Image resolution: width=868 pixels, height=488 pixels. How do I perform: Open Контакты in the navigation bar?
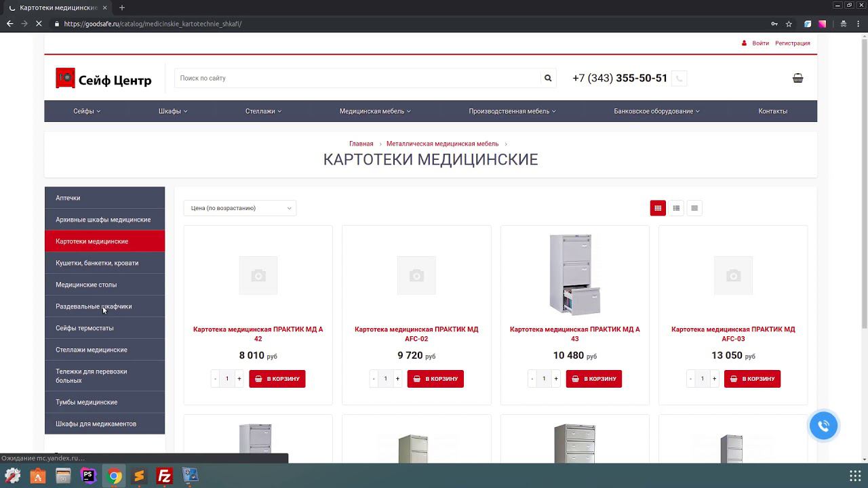[773, 111]
